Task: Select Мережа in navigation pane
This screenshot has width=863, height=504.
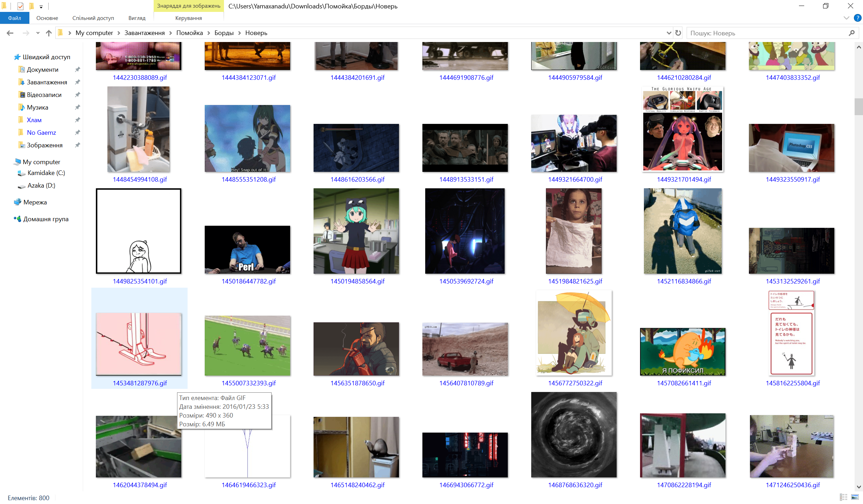Action: pyautogui.click(x=35, y=202)
